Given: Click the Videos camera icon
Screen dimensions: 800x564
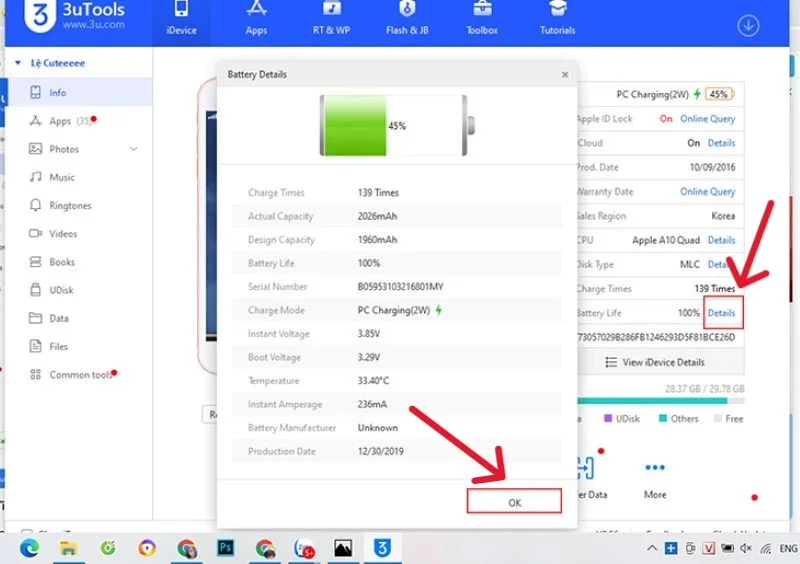Looking at the screenshot, I should pyautogui.click(x=35, y=234).
